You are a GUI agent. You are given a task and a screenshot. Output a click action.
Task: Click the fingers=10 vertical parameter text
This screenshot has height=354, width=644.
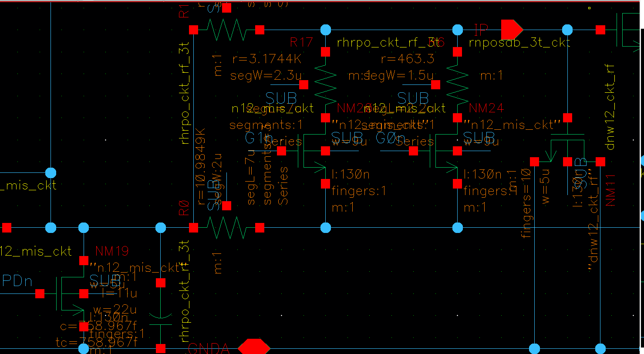coord(526,203)
